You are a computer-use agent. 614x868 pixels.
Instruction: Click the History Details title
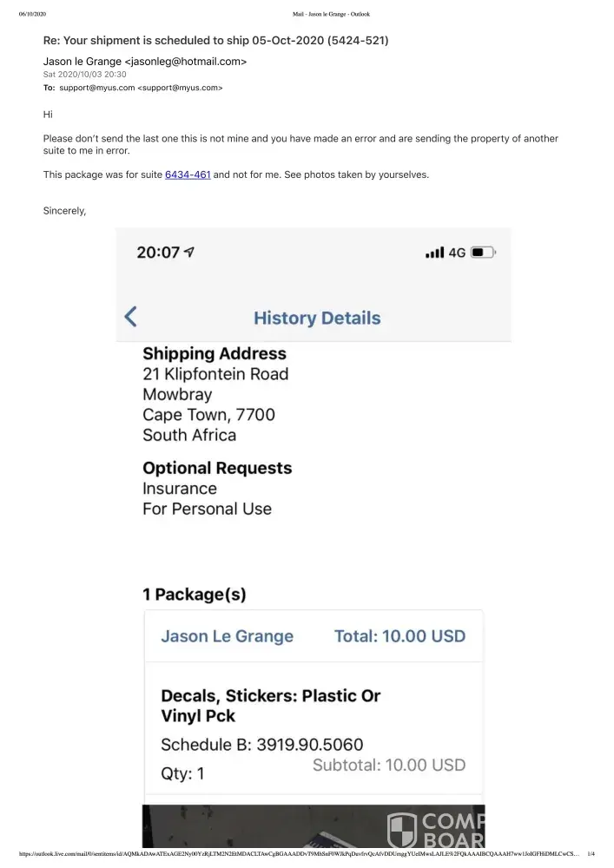pyautogui.click(x=317, y=318)
